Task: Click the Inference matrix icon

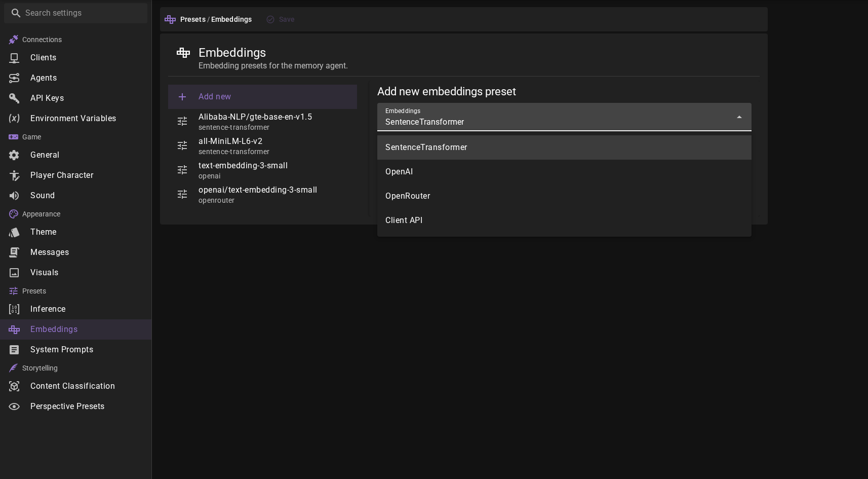Action: 14,309
